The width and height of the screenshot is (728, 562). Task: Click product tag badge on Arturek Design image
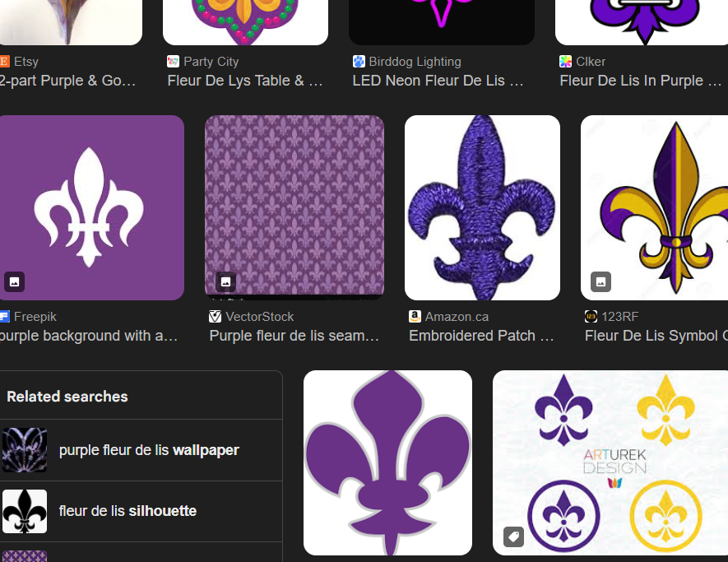(513, 537)
